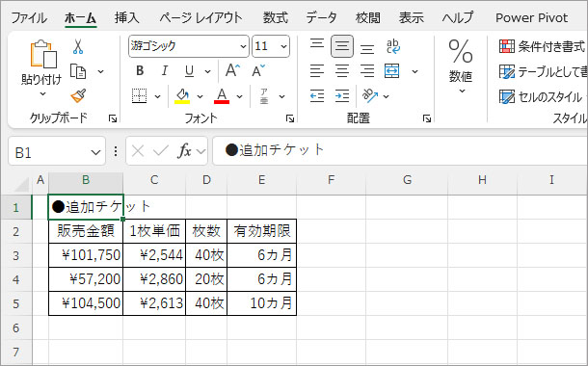Click セルのスタイル cell styles

pyautogui.click(x=542, y=96)
